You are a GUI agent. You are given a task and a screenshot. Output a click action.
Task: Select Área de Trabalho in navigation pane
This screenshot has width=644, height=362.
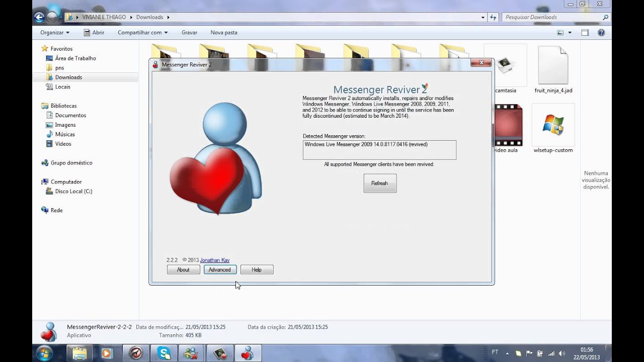(75, 58)
